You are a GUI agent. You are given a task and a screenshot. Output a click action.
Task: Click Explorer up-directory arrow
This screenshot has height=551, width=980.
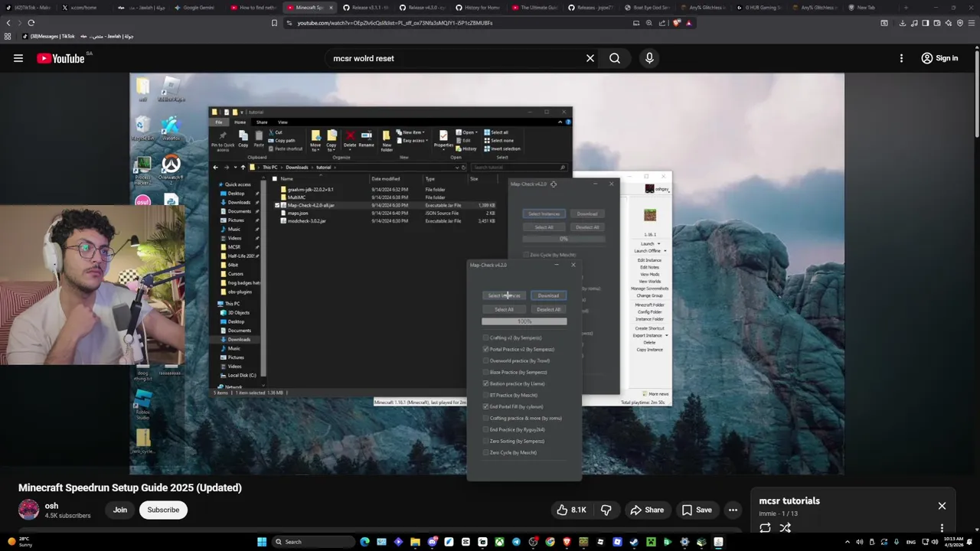point(243,167)
